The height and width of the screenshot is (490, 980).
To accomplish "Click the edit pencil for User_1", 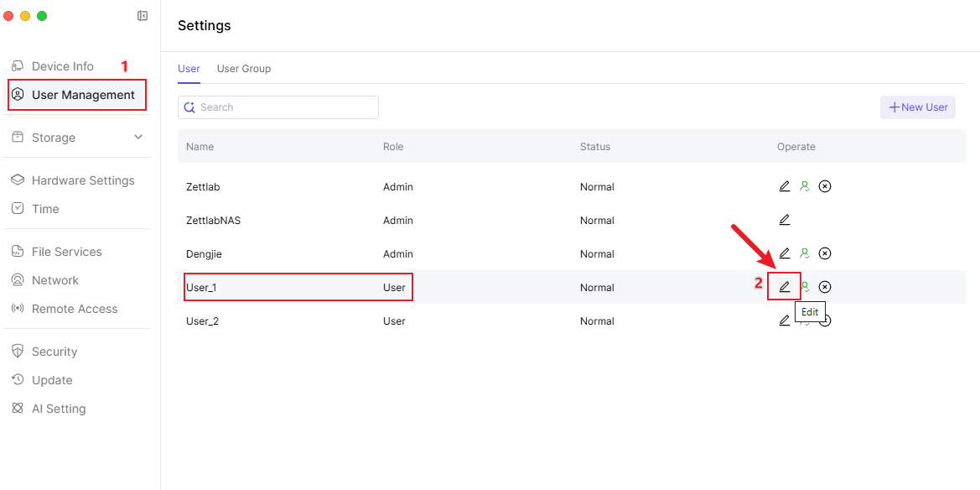I will tap(785, 287).
